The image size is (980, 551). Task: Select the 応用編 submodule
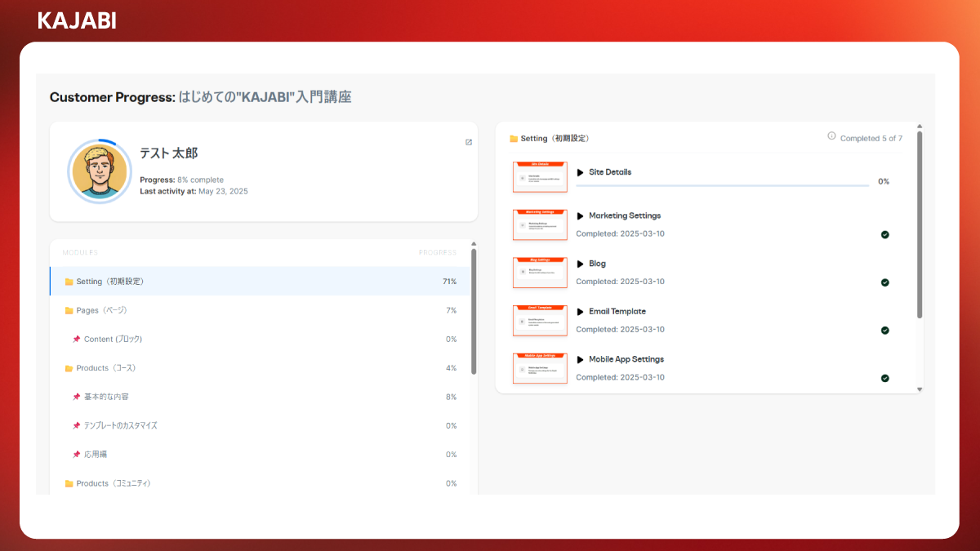260,455
